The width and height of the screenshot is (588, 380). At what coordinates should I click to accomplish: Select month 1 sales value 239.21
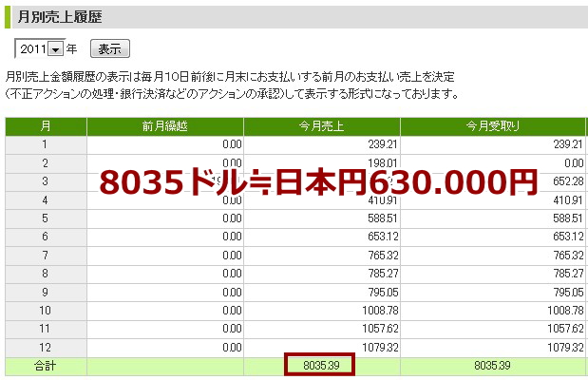tap(382, 144)
